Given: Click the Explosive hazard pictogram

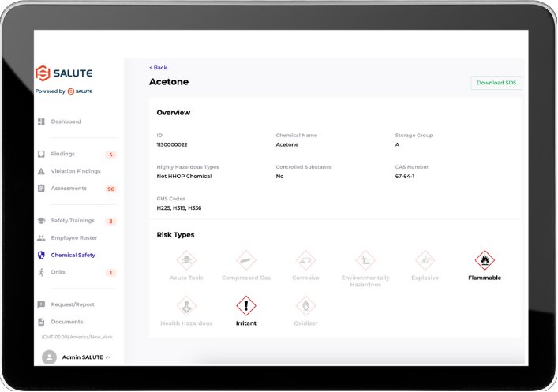Looking at the screenshot, I should pos(425,260).
